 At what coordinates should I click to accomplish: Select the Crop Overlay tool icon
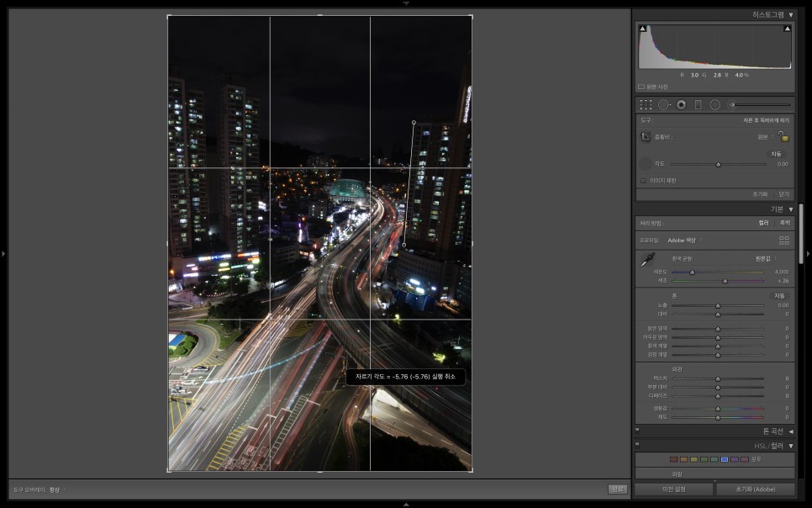pyautogui.click(x=646, y=104)
